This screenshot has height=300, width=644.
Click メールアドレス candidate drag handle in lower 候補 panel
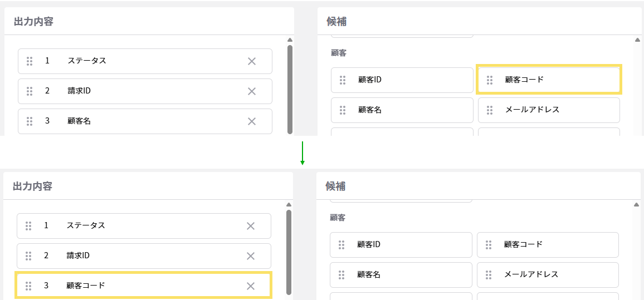[x=489, y=275]
